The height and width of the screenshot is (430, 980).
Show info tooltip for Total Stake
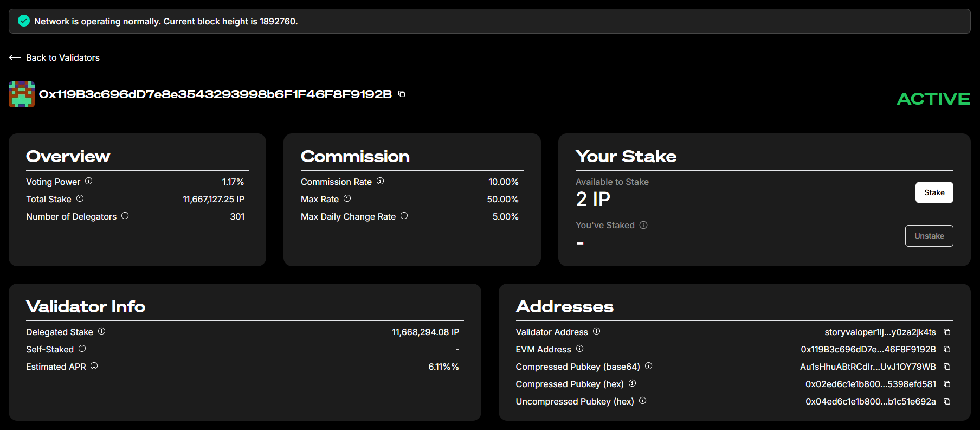(x=80, y=198)
